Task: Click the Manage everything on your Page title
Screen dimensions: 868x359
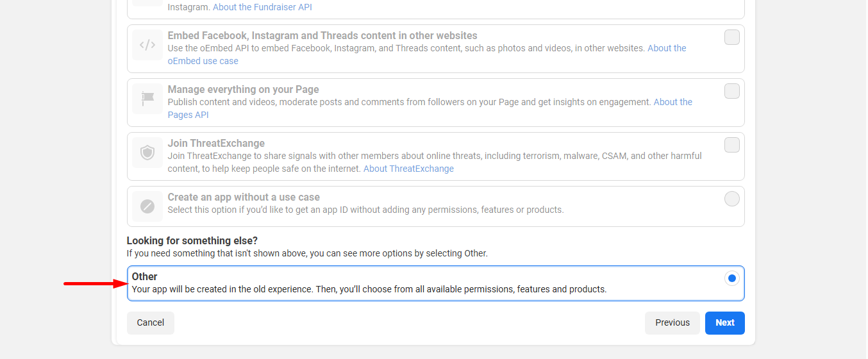Action: tap(243, 89)
